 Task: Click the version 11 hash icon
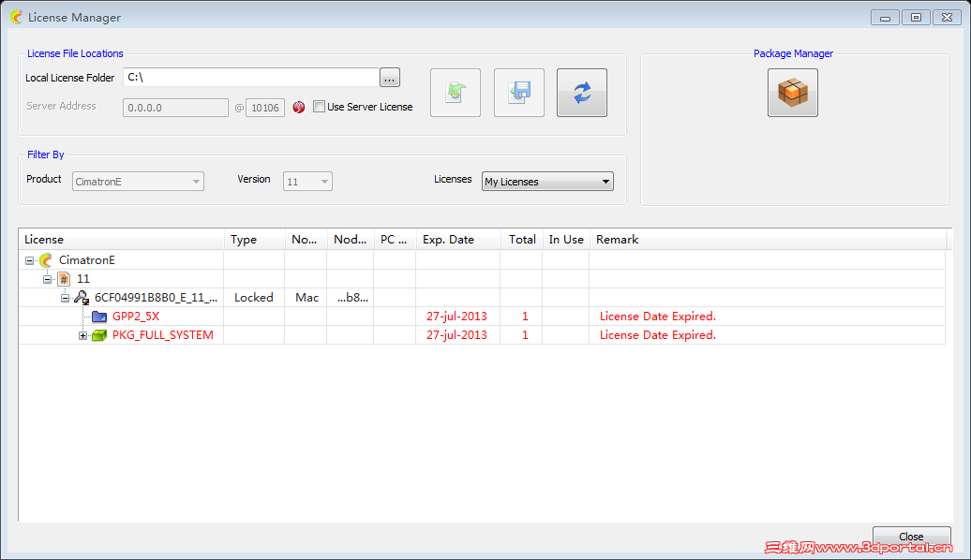tap(64, 278)
